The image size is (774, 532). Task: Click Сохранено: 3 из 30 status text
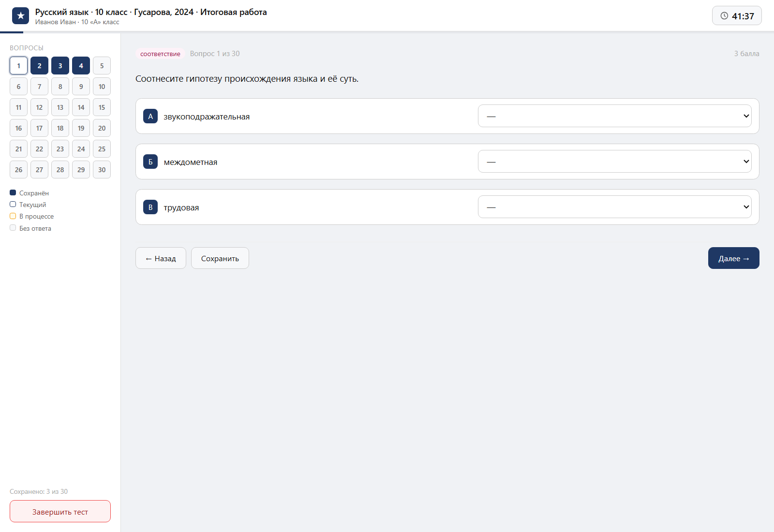[39, 491]
